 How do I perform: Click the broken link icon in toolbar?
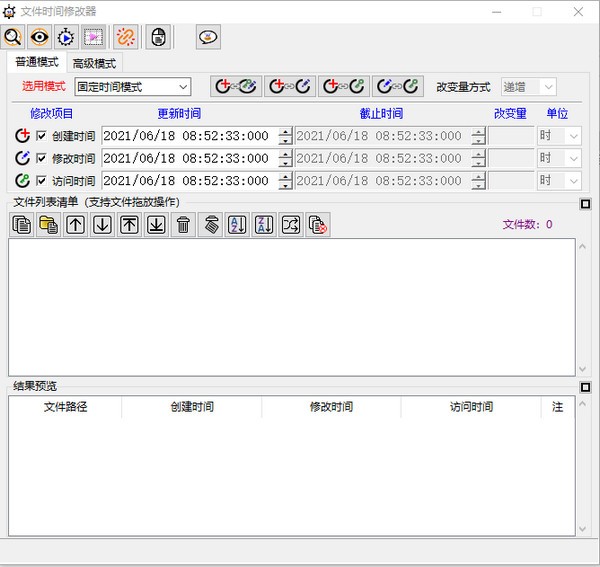tap(126, 37)
